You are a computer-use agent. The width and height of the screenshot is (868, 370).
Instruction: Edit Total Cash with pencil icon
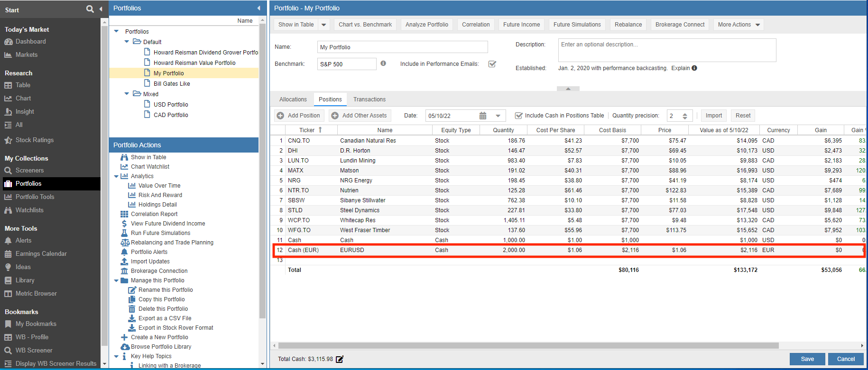tap(340, 359)
